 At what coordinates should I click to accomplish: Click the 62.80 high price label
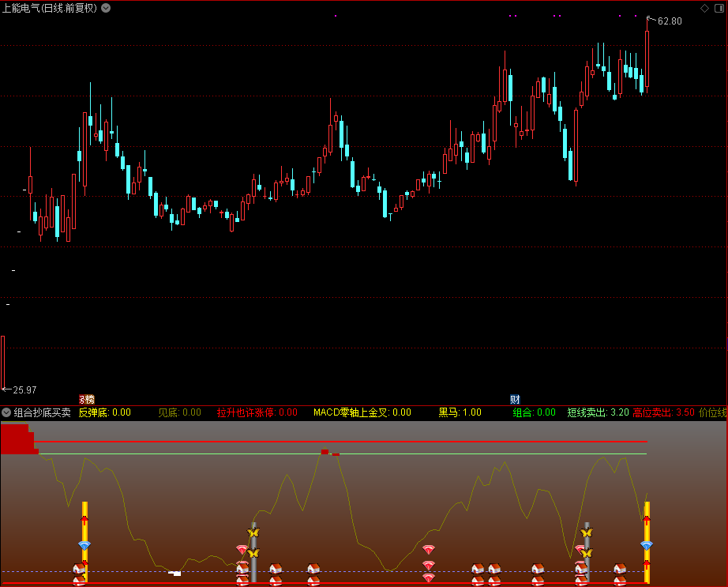670,21
